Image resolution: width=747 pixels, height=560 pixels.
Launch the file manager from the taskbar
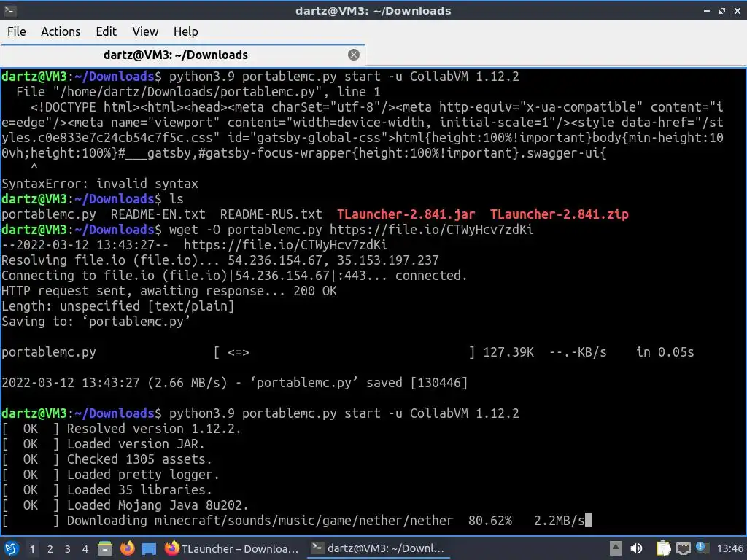105,548
